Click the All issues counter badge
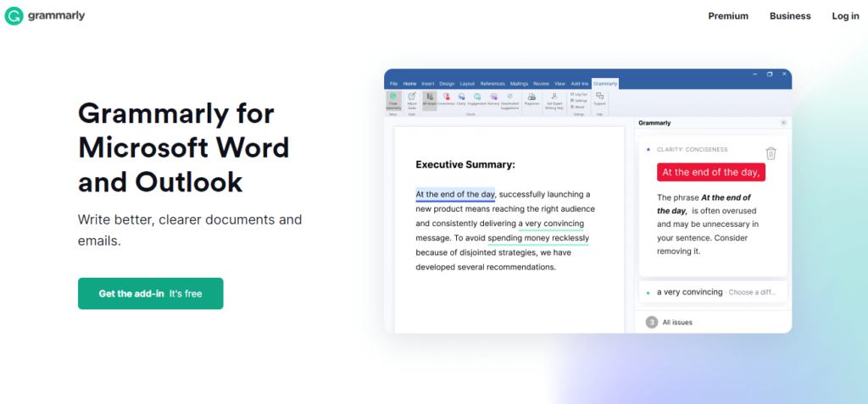868x404 pixels. point(652,322)
